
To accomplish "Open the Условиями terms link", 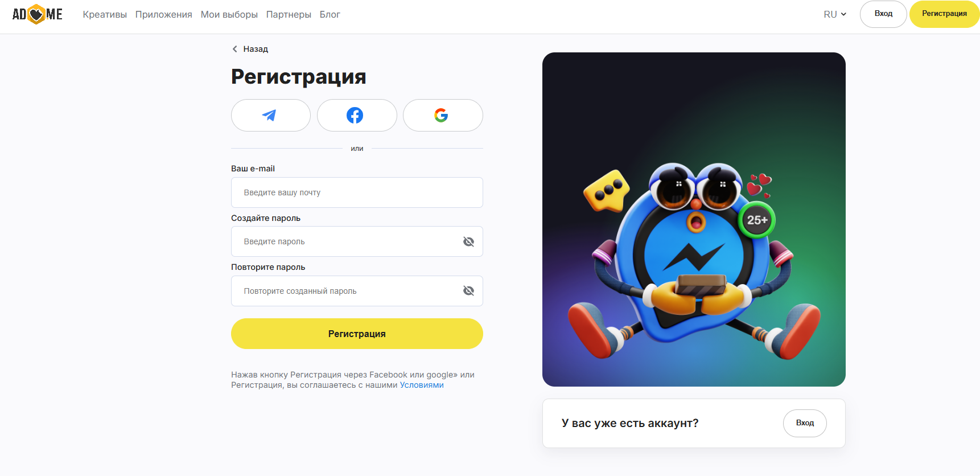I will click(x=422, y=385).
